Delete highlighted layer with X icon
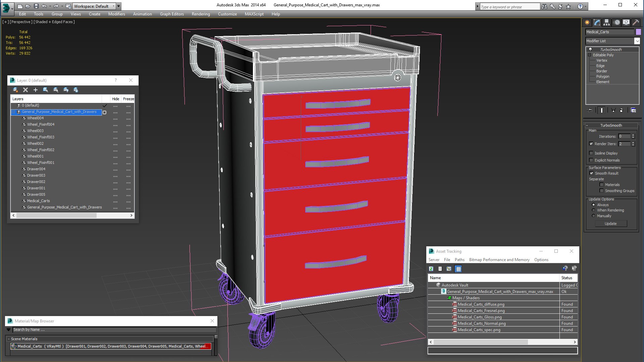This screenshot has width=644, height=362. (25, 90)
